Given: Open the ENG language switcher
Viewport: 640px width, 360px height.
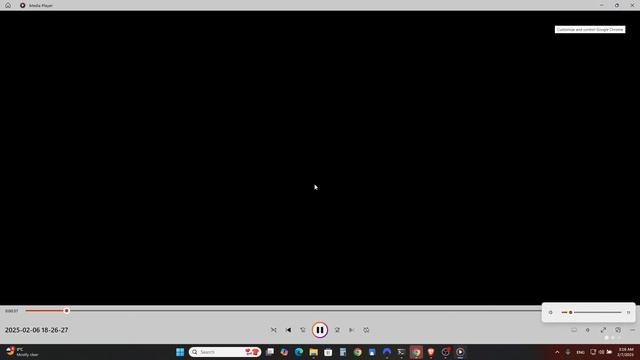Looking at the screenshot, I should coord(580,352).
